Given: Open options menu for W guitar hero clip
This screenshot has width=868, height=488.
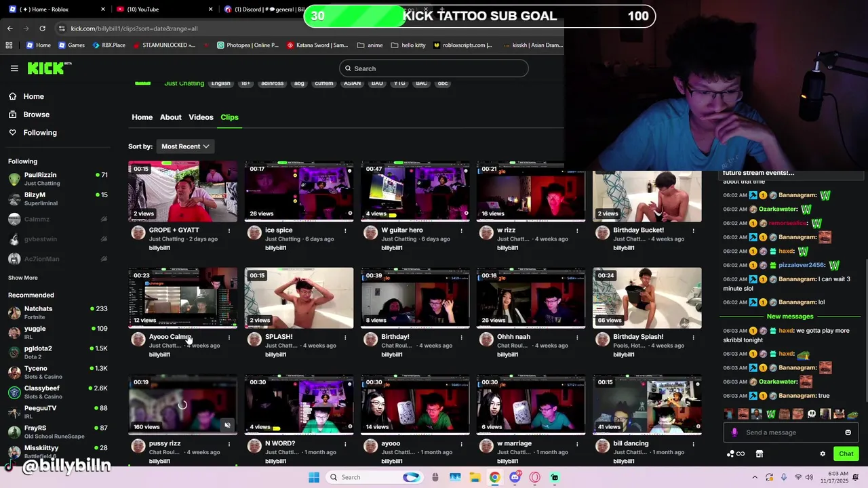Looking at the screenshot, I should (x=461, y=230).
